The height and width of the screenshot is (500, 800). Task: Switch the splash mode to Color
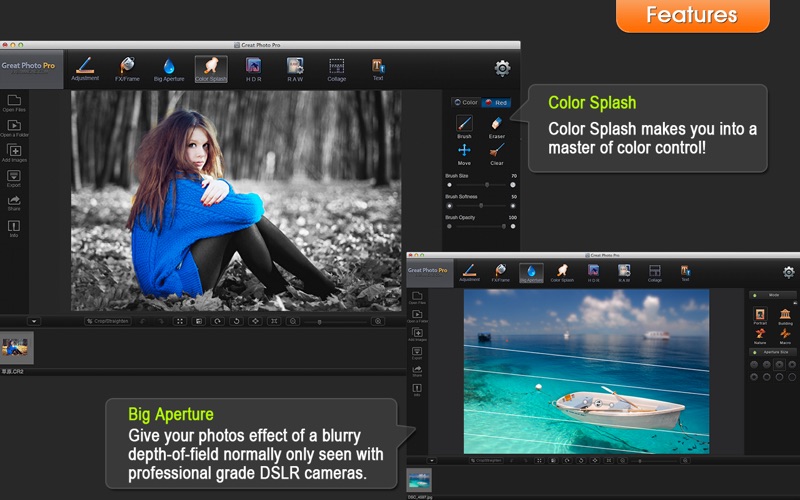(466, 102)
